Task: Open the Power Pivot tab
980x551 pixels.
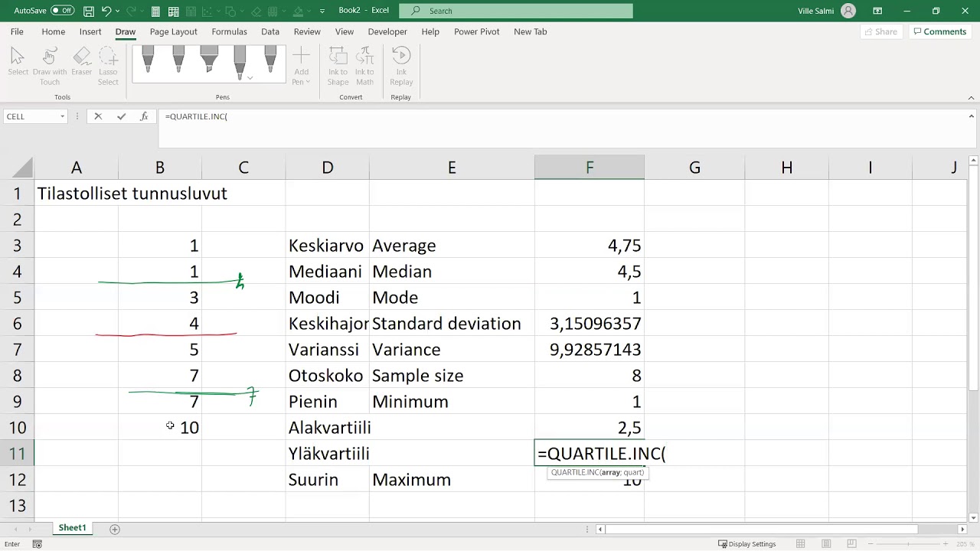Action: point(476,31)
